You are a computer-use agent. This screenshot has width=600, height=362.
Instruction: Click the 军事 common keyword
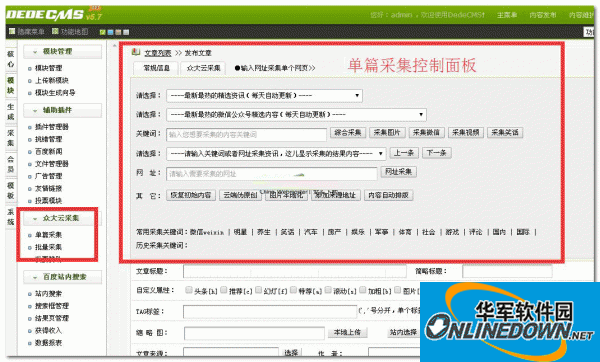[x=381, y=232]
